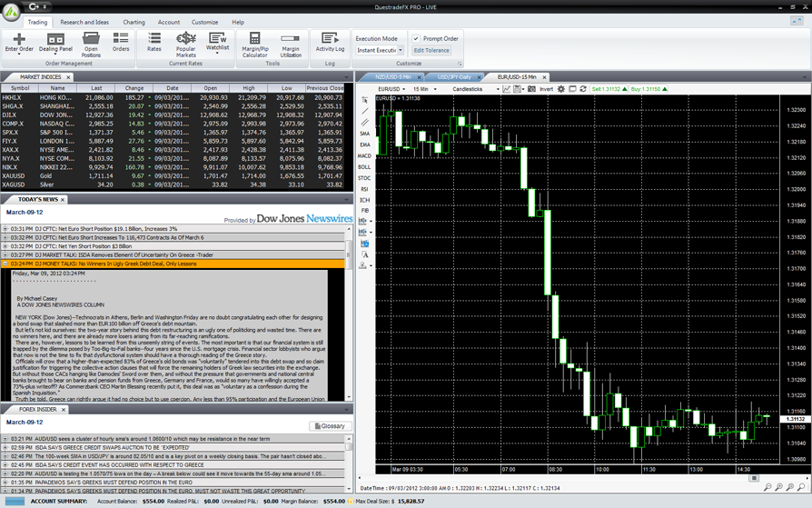812x508 pixels.
Task: Toggle the Prompt Order checkbox
Action: pos(415,38)
